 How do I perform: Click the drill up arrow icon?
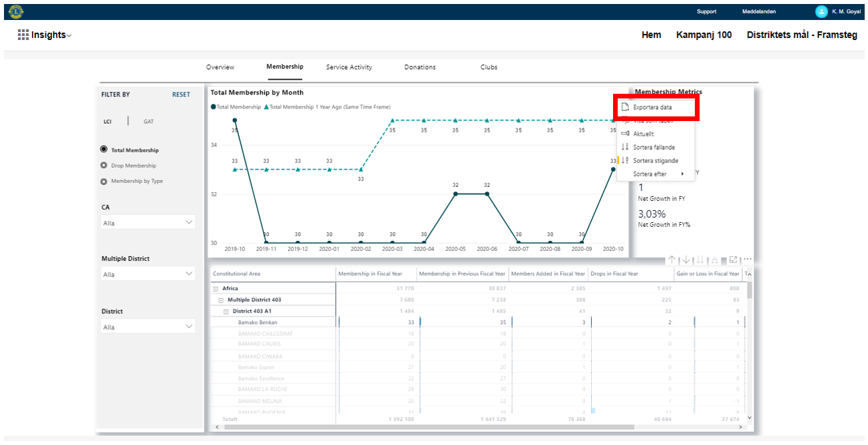[672, 260]
